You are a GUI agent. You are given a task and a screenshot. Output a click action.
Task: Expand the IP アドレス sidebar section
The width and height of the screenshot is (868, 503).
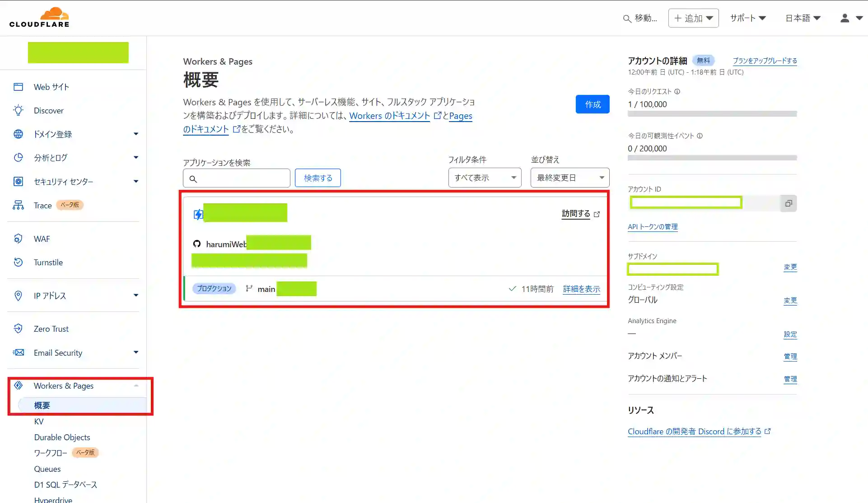click(x=136, y=295)
